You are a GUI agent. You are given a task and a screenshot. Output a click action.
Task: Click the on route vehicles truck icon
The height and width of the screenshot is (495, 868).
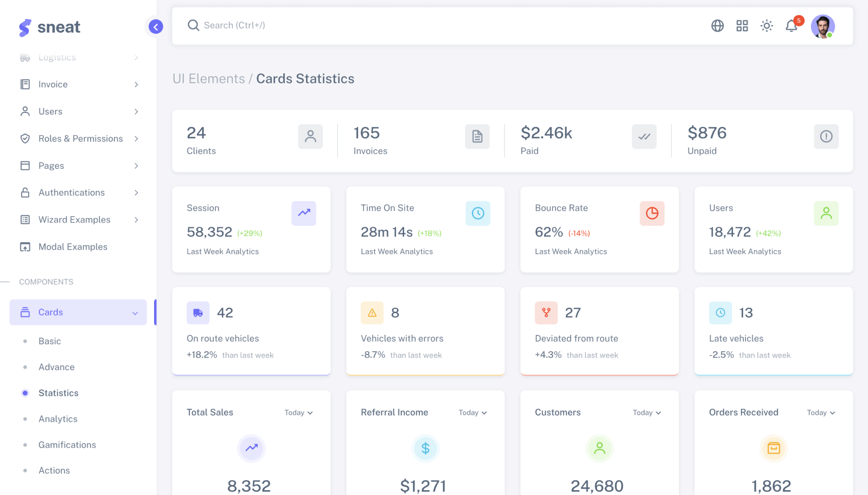198,313
